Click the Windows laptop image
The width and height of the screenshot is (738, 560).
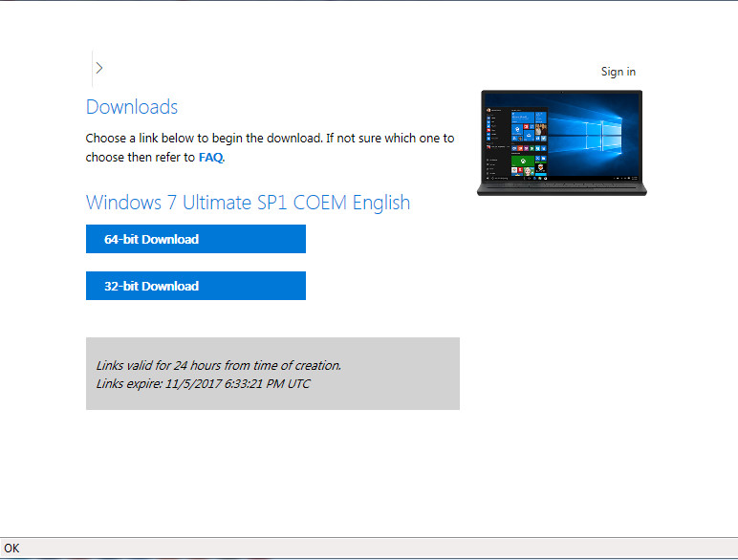[x=561, y=142]
